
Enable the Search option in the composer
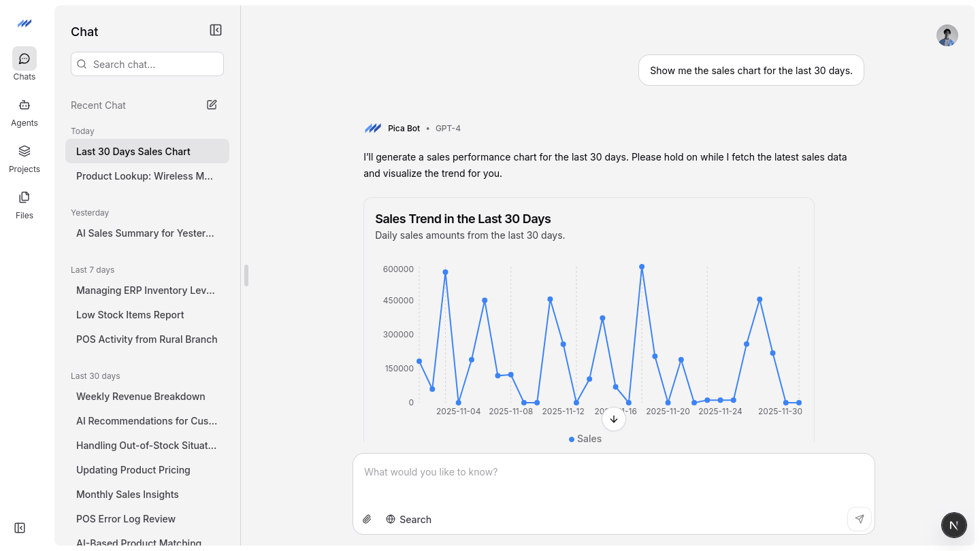click(x=408, y=519)
